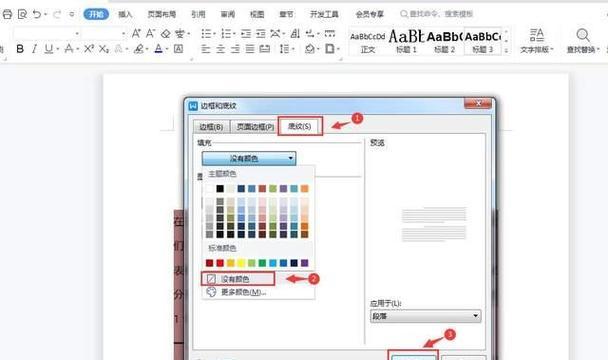The width and height of the screenshot is (608, 360).
Task: Click the tab stops icon
Action: pos(330,34)
